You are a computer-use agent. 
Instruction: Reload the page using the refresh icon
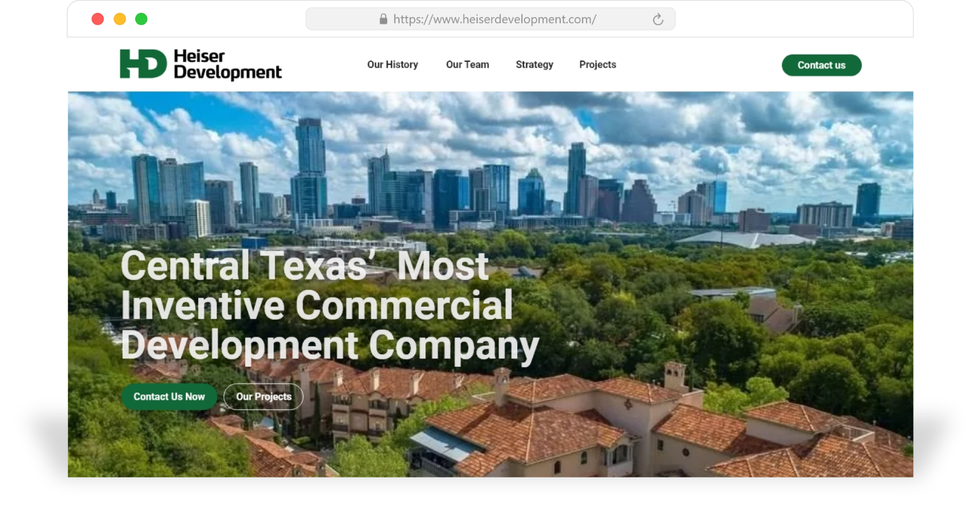click(657, 20)
